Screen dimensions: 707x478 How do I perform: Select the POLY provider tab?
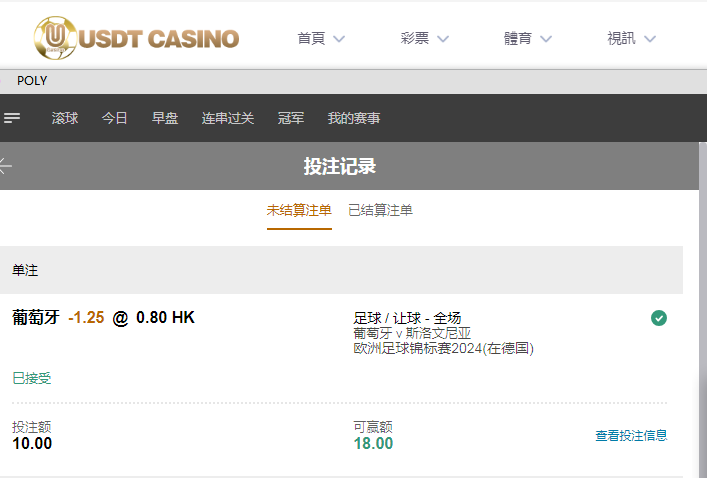(x=32, y=81)
